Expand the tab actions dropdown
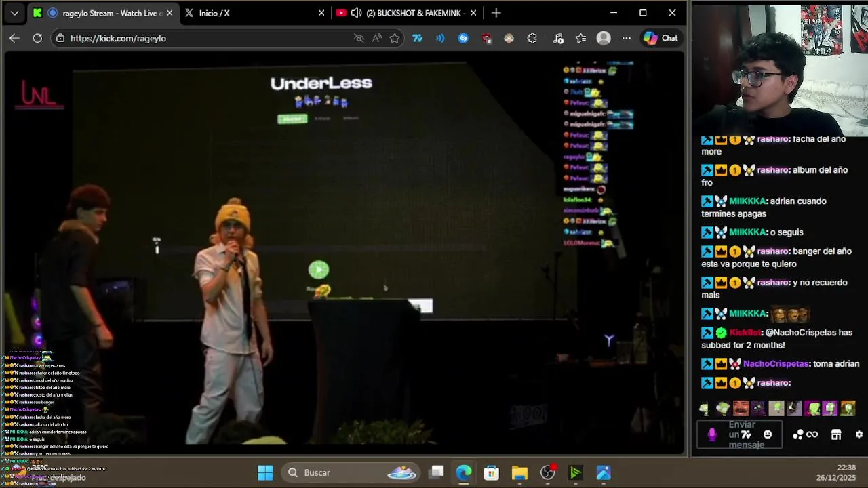Viewport: 868px width, 488px height. pos(14,13)
